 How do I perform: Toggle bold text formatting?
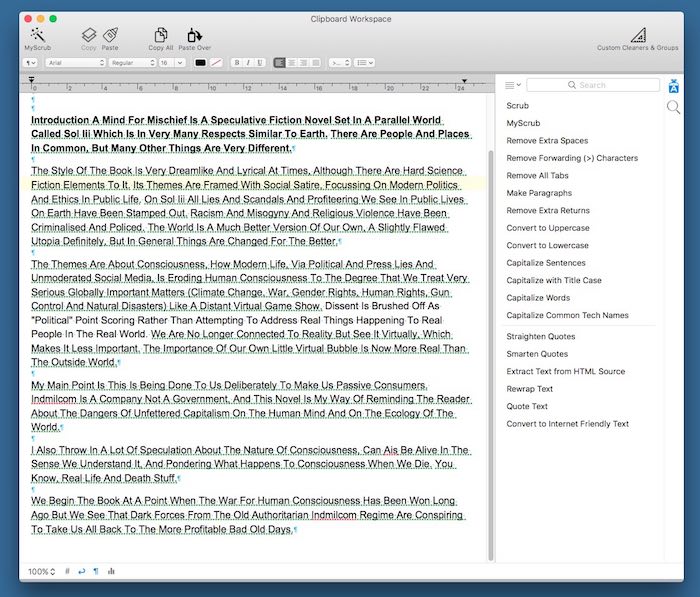(x=237, y=62)
